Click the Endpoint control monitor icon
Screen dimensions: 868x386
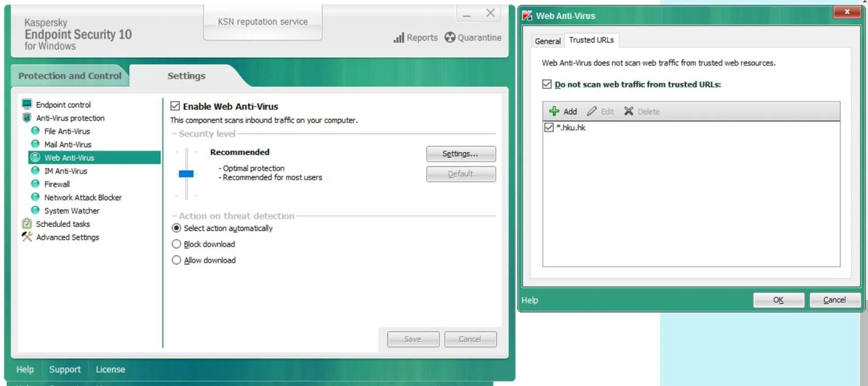point(27,104)
